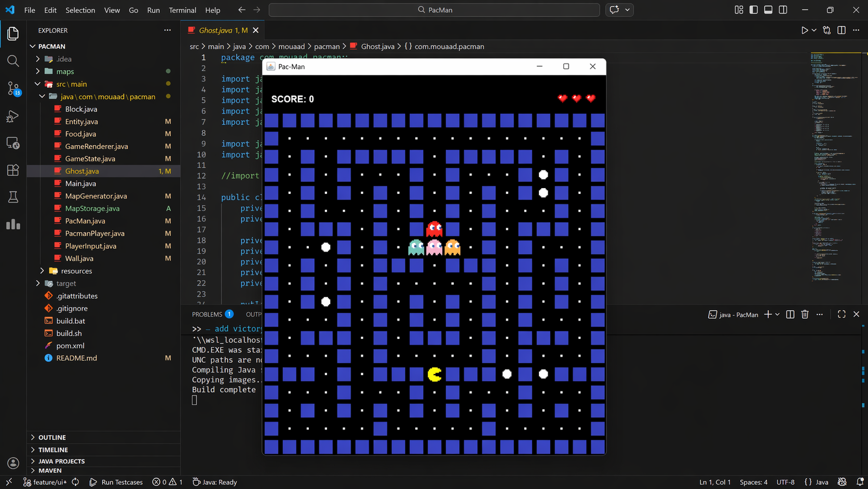Collapse the src\main folder
868x489 pixels.
(x=38, y=84)
